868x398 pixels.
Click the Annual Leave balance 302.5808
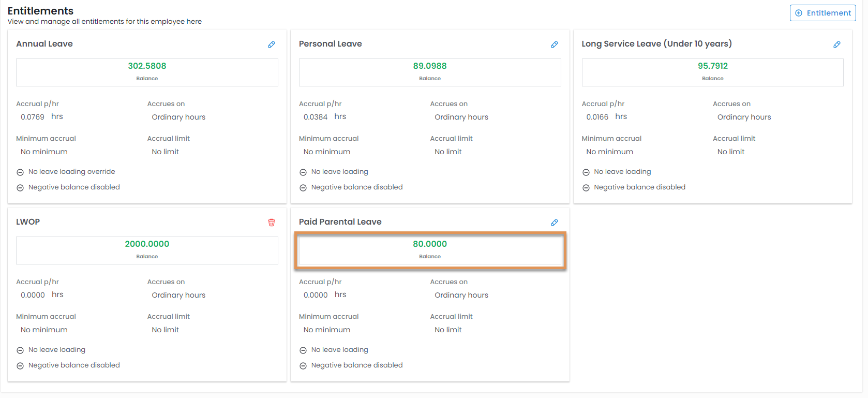click(147, 66)
